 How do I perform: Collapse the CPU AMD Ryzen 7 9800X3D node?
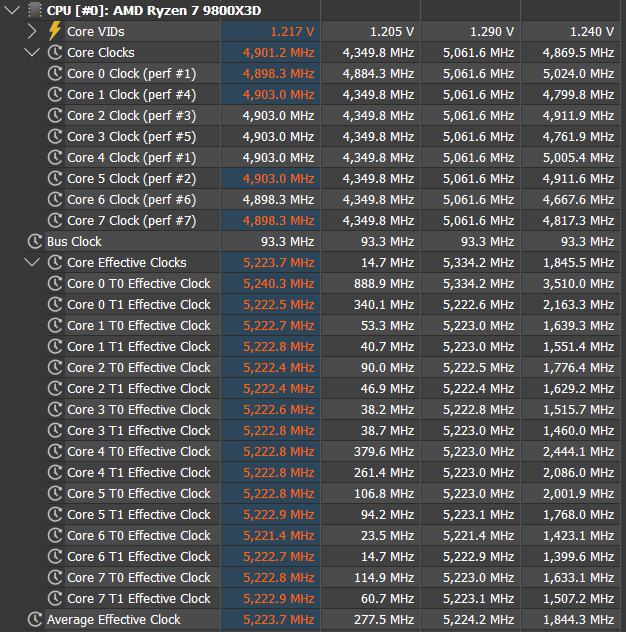click(x=12, y=10)
